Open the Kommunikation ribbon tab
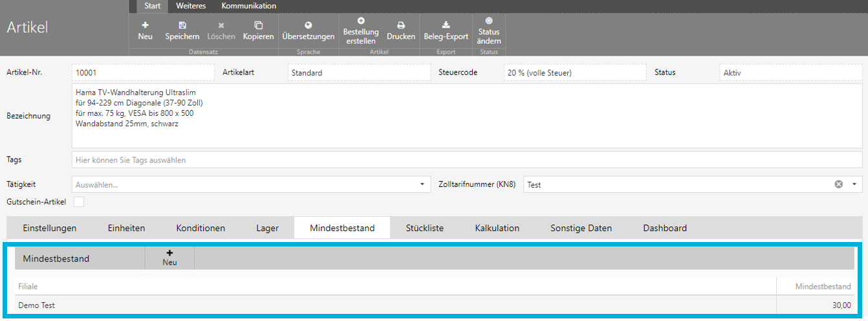 pyautogui.click(x=249, y=6)
